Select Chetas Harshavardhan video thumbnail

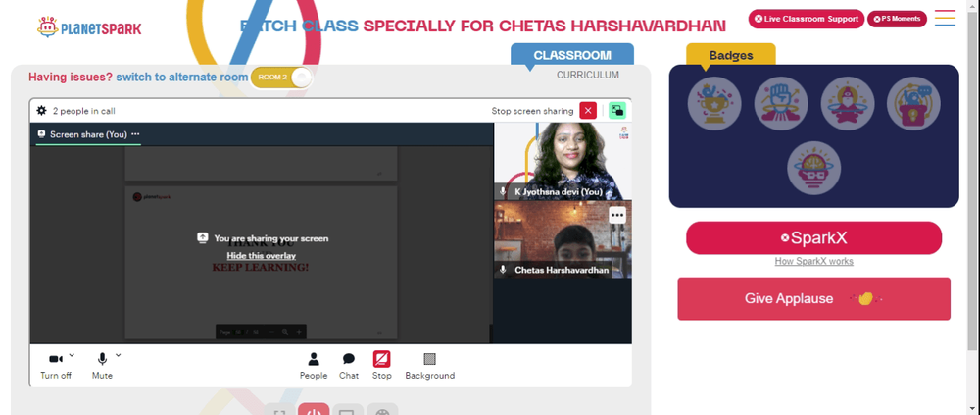563,239
